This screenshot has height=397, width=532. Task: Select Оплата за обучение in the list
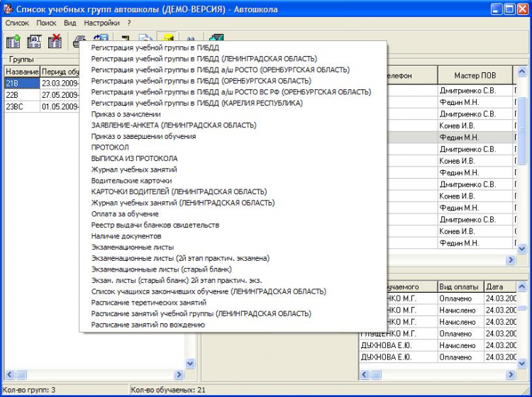pos(125,214)
